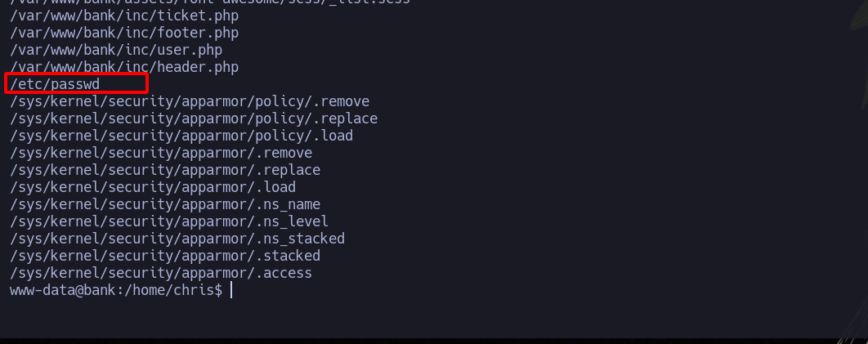Select the /sys/kernel/security/apparmor/.replace line

click(x=165, y=170)
